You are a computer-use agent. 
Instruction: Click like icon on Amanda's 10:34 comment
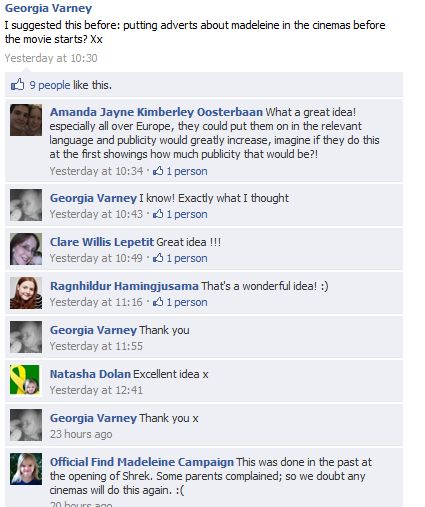click(158, 171)
